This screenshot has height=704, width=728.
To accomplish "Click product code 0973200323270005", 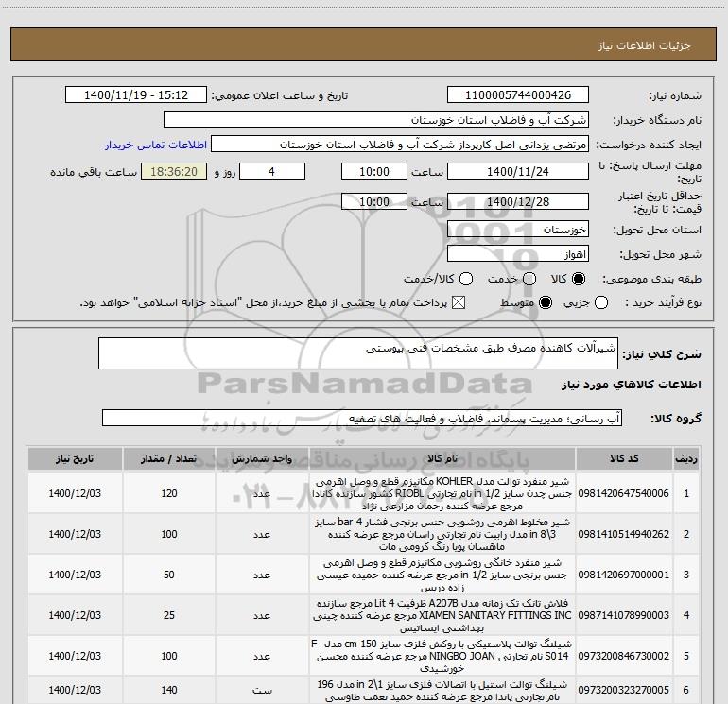I will point(624,690).
